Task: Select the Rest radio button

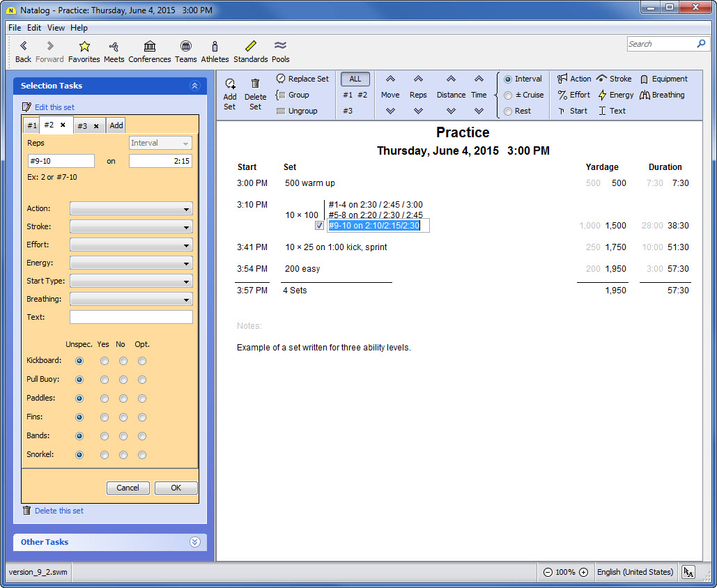Action: 508,111
